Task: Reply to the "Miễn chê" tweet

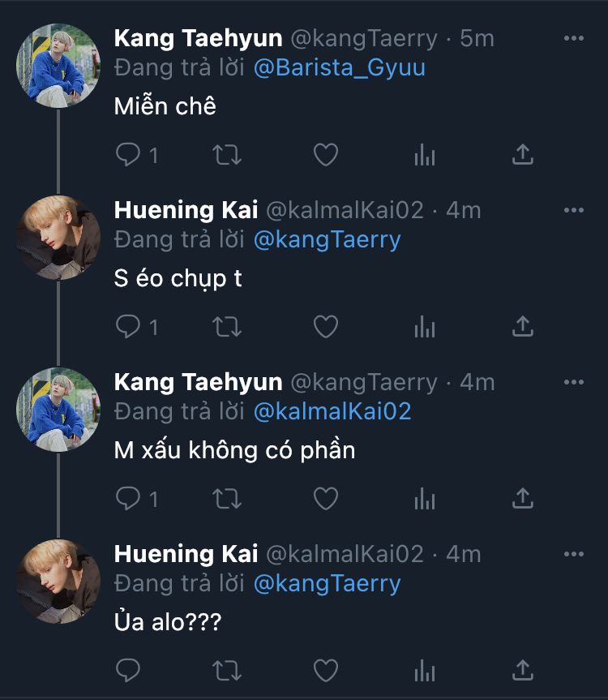Action: pos(128,155)
